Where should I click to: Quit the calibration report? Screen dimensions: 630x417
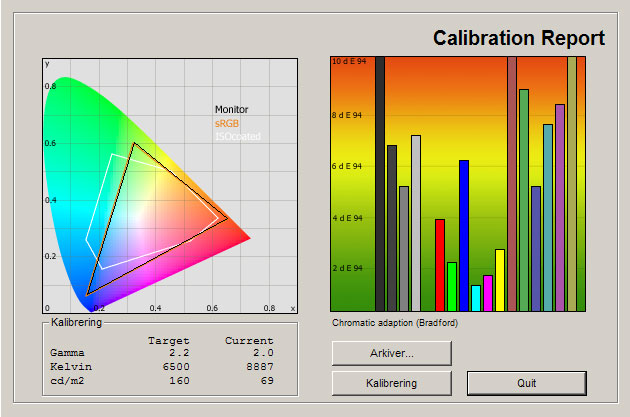(527, 383)
